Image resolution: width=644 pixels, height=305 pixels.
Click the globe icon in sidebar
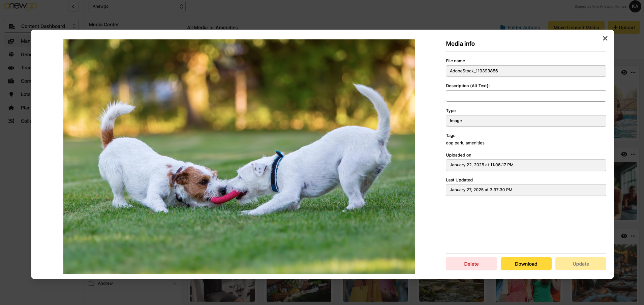[x=11, y=54]
